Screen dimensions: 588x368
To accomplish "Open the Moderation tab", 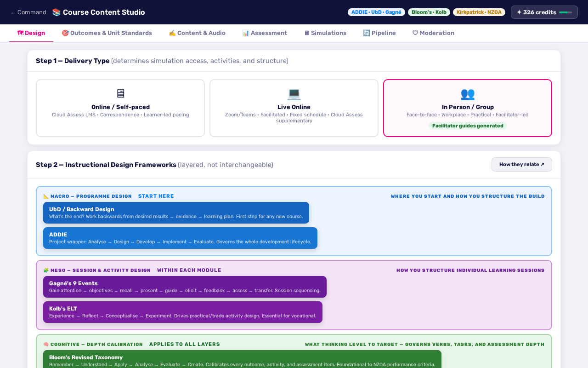I will (x=433, y=33).
